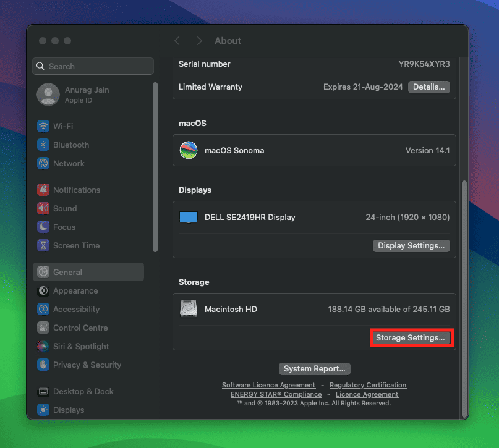Click the Sound speaker icon
This screenshot has height=448, width=499.
(43, 208)
